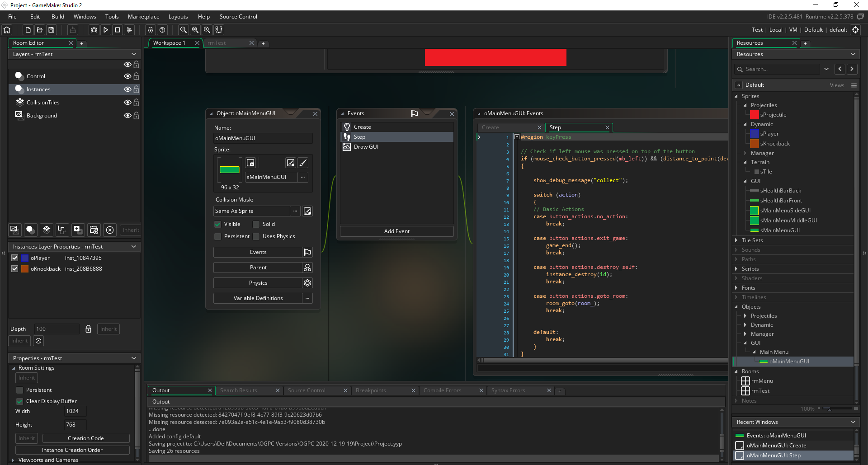Collapse the Sprites resource tree
Image resolution: width=868 pixels, height=465 pixels.
[x=737, y=96]
